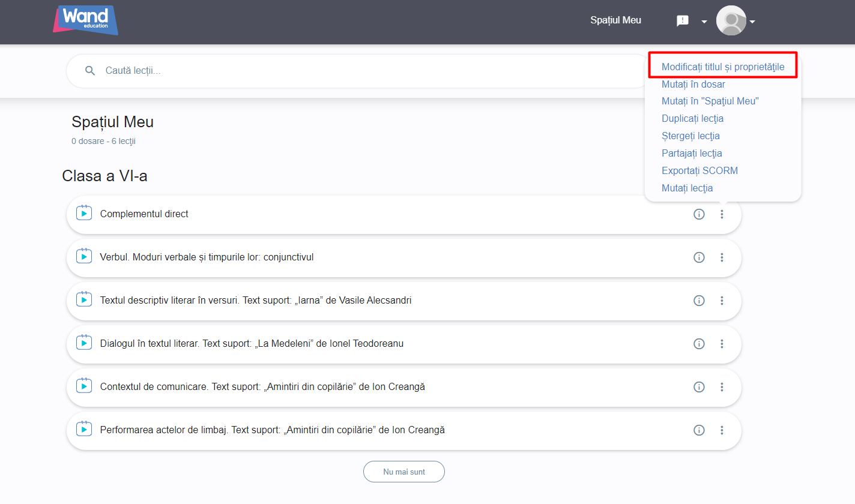
Task: Expand options menu for La Medeleni lesson
Action: [722, 344]
